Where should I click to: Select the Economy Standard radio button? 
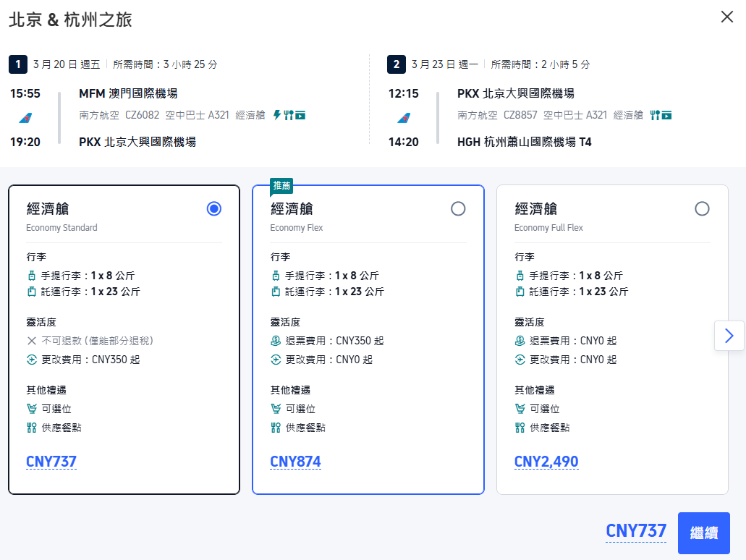[213, 208]
